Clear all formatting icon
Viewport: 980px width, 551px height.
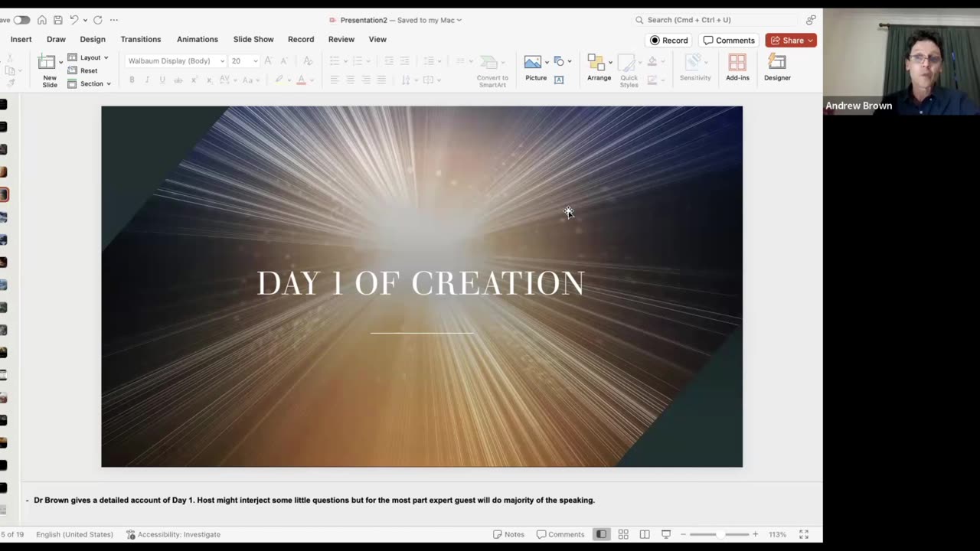(308, 60)
